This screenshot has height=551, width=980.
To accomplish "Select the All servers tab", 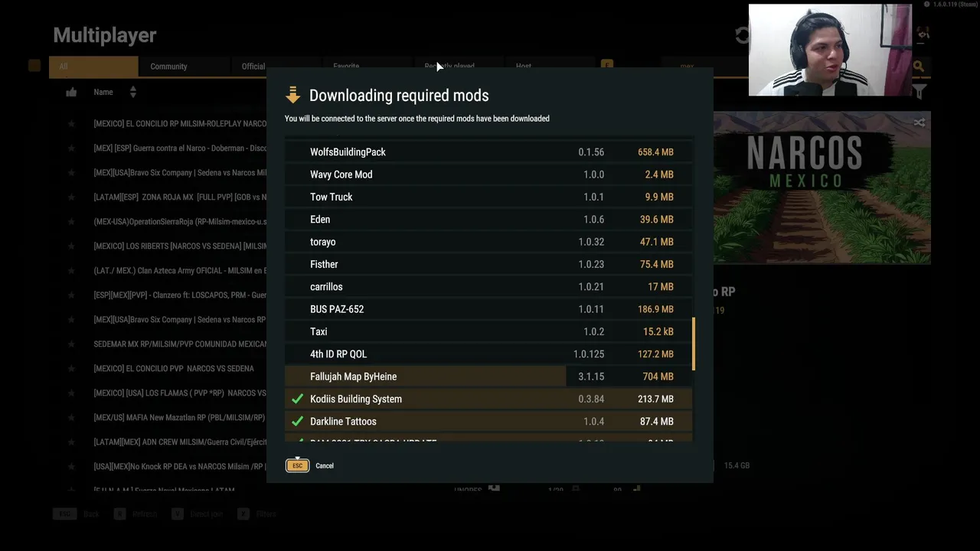I will click(93, 67).
